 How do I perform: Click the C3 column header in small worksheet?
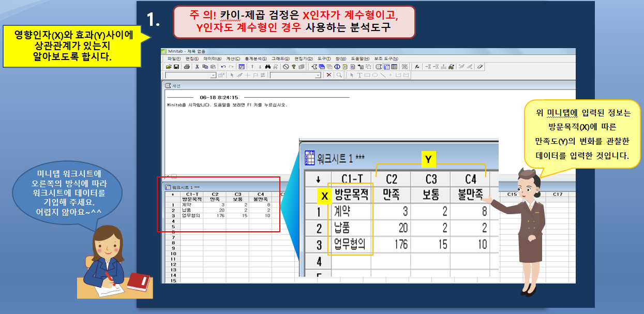237,195
